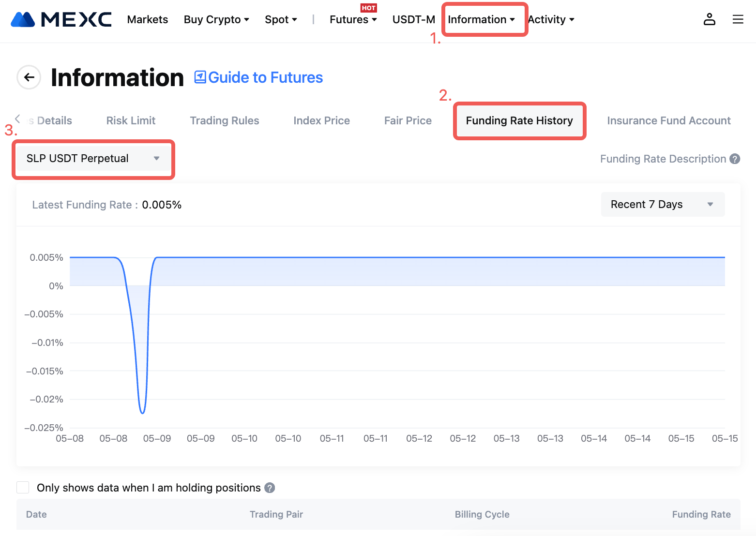
Task: Enable only show data when holding positions
Action: [x=23, y=488]
